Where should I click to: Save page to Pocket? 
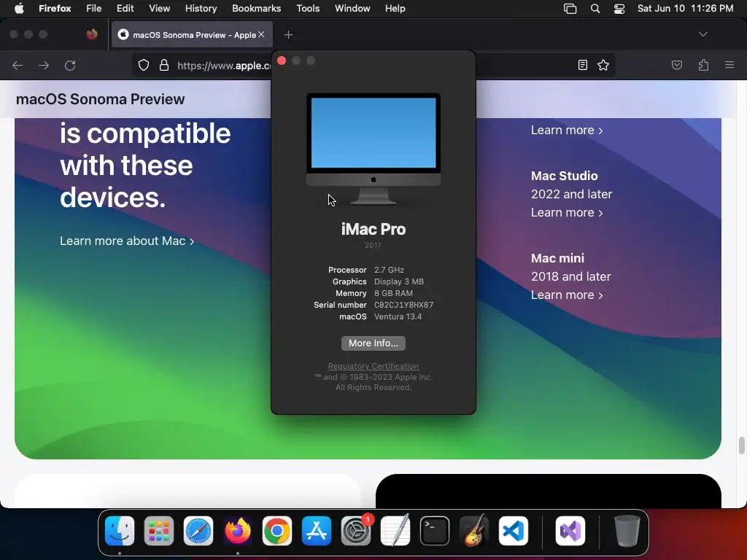[x=676, y=65]
